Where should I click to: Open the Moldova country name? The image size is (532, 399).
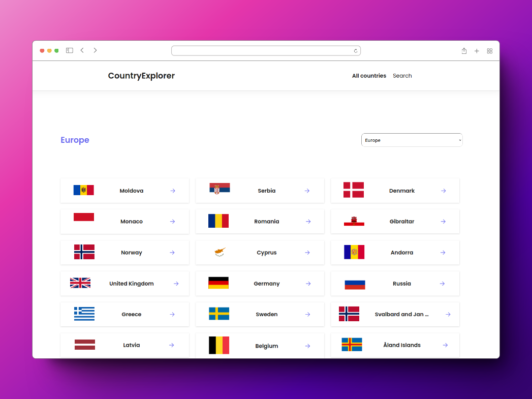point(132,191)
